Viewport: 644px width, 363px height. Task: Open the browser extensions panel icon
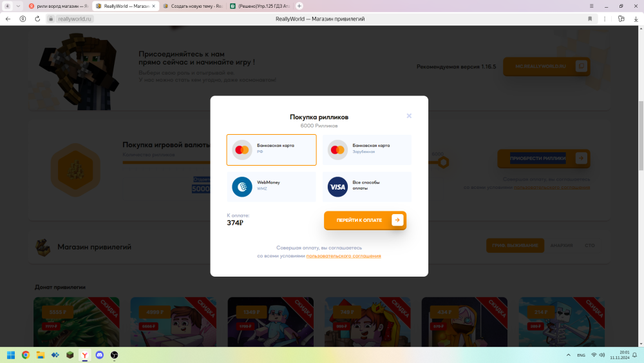click(621, 19)
